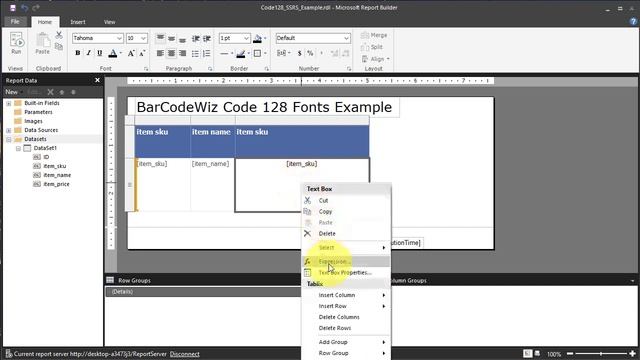640x360 pixels.
Task: Click the Disconnect link in status bar
Action: coord(184,354)
